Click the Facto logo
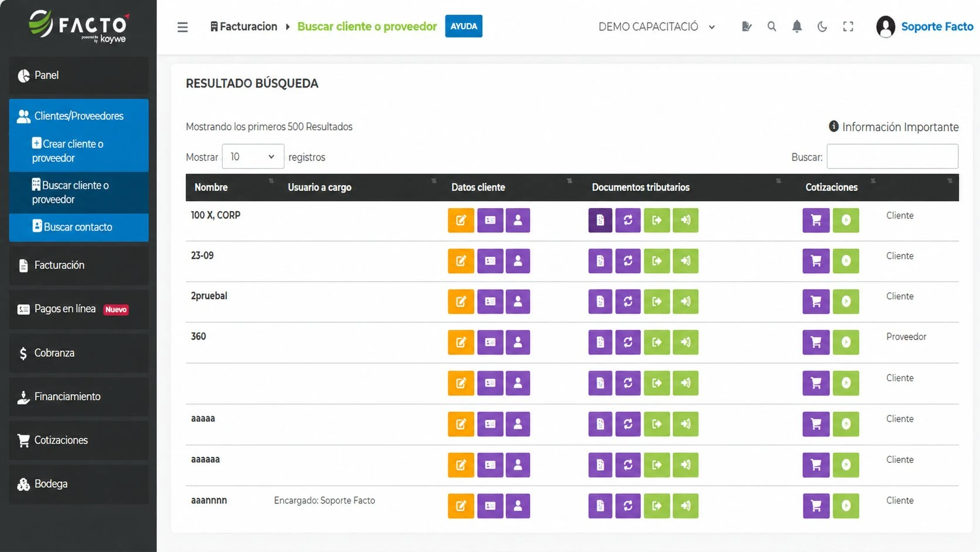Screen dimensions: 980x552 [79, 26]
